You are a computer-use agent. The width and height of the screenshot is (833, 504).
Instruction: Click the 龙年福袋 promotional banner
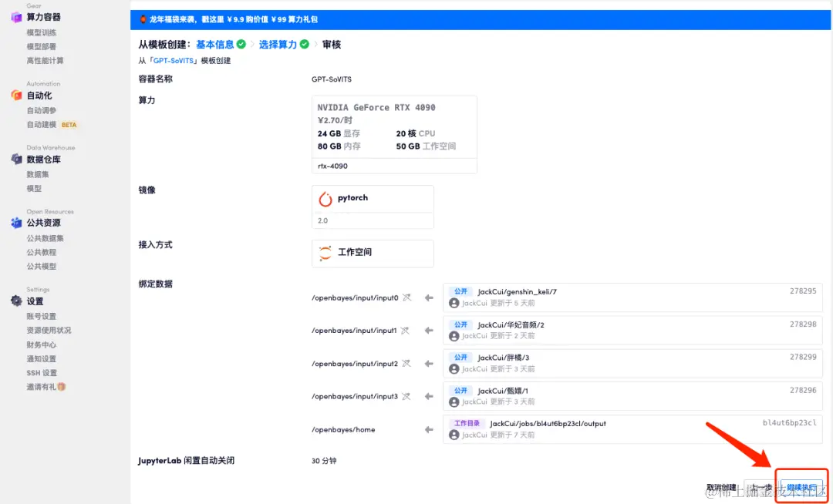[x=481, y=19]
